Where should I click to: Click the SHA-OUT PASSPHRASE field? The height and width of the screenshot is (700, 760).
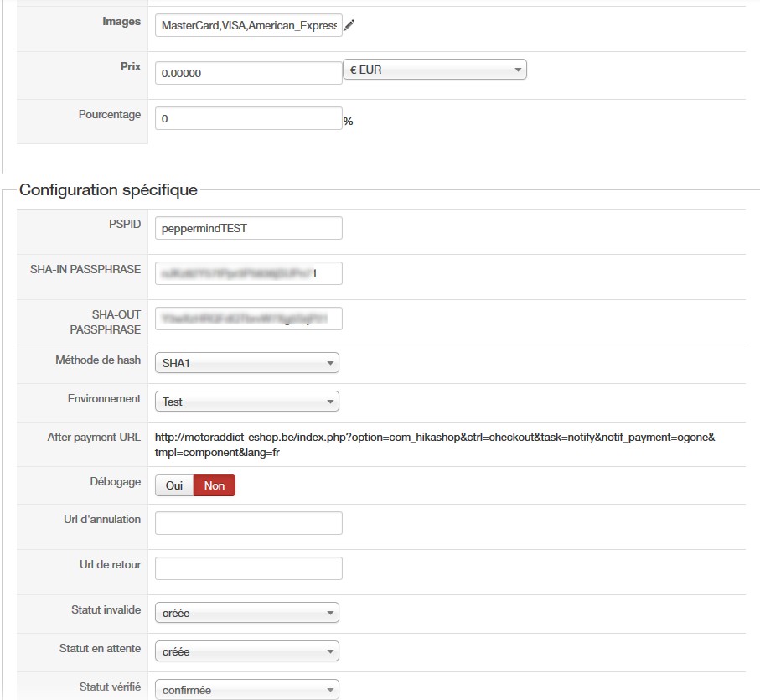(249, 319)
